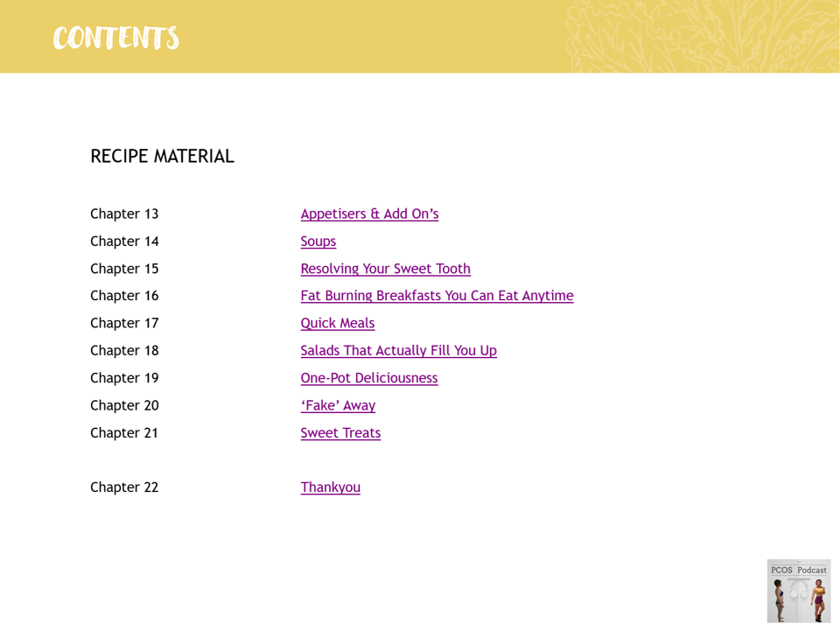Go to the Quick Meals chapter
This screenshot has width=840, height=631.
pyautogui.click(x=338, y=323)
